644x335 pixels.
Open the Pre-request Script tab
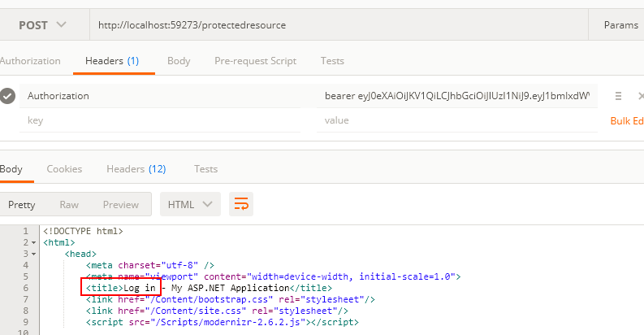coord(255,61)
